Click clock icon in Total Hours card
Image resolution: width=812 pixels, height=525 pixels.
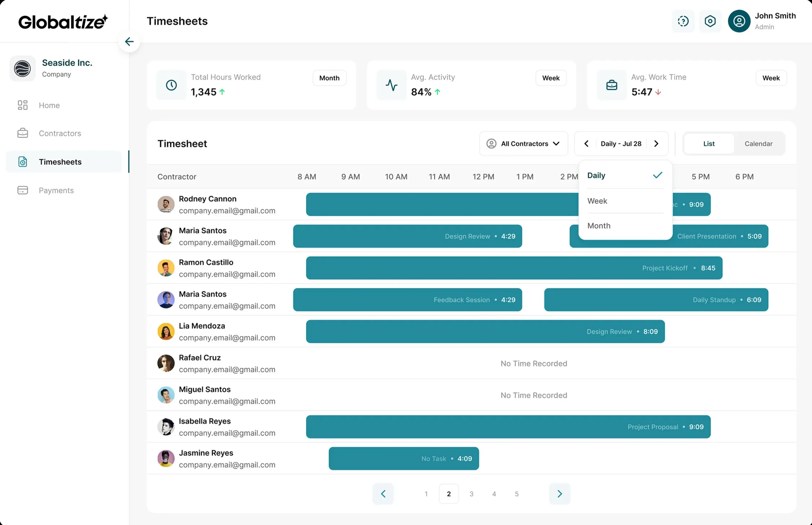tap(171, 85)
